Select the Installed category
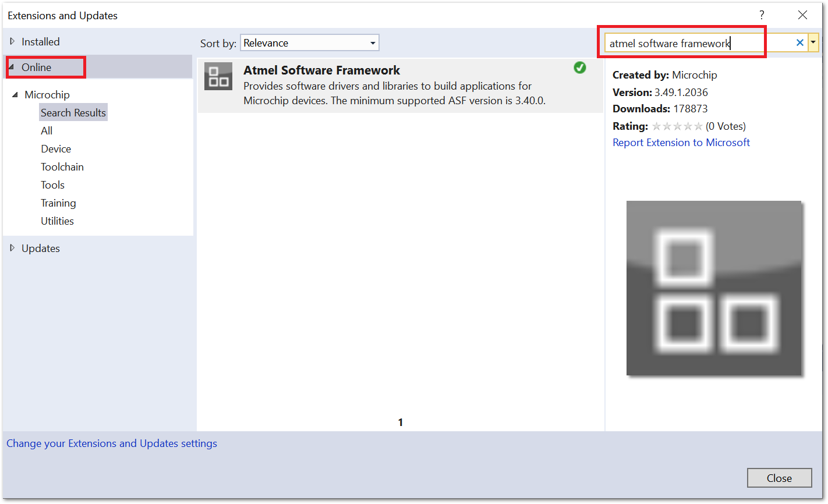Viewport: 828px width, 504px height. pyautogui.click(x=41, y=42)
